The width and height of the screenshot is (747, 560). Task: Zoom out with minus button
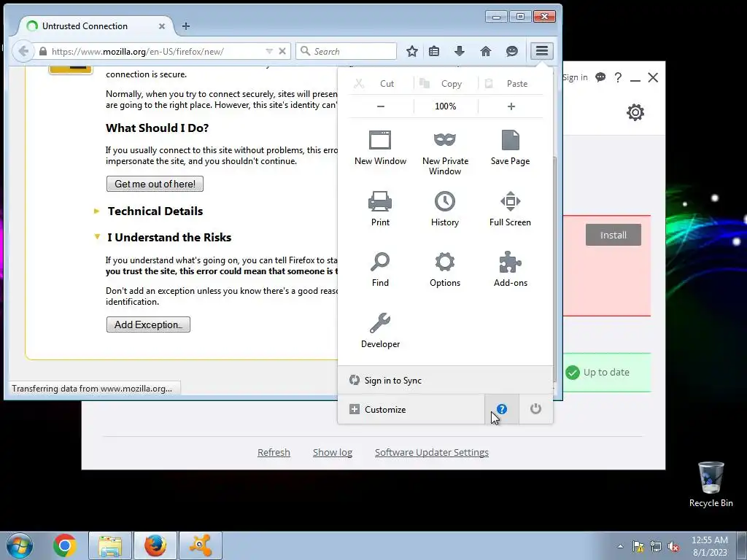pos(381,106)
